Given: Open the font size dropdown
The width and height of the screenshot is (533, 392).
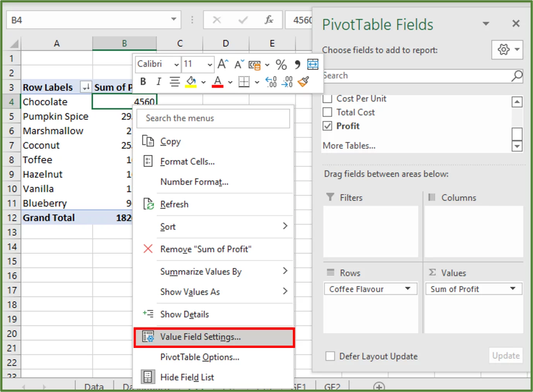Looking at the screenshot, I should (x=210, y=65).
